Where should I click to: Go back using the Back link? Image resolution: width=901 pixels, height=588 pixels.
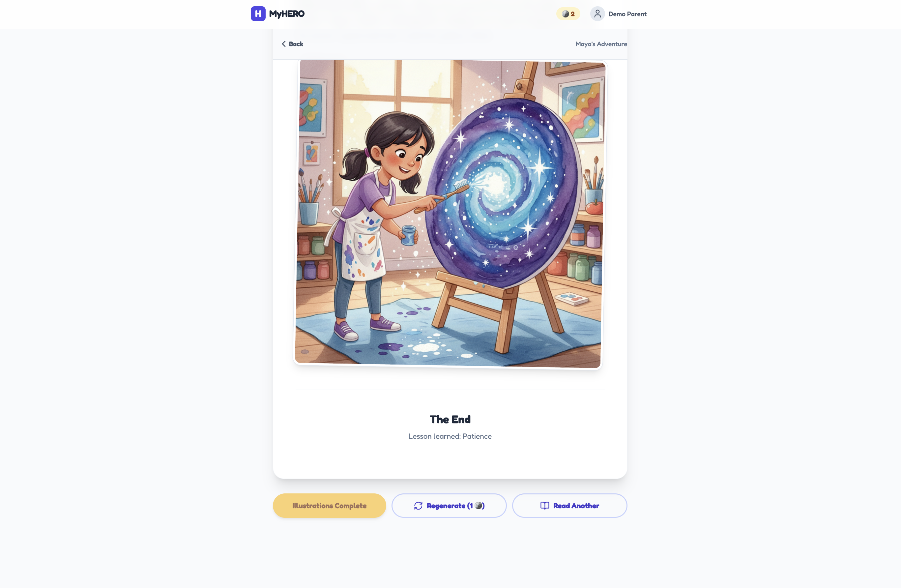[292, 44]
